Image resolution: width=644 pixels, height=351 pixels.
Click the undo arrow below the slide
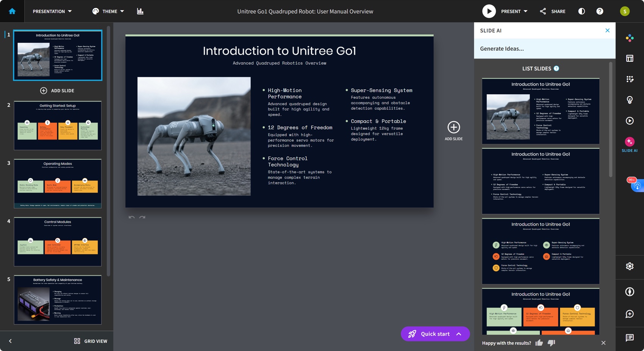coord(131,217)
